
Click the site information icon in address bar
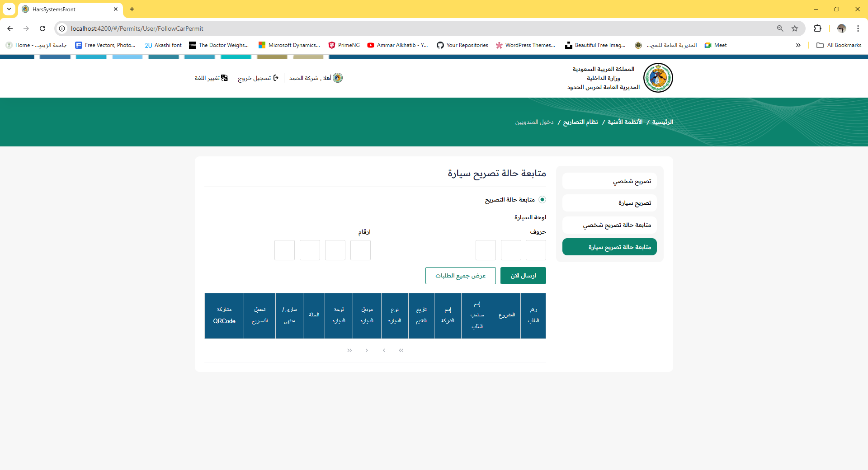point(62,28)
